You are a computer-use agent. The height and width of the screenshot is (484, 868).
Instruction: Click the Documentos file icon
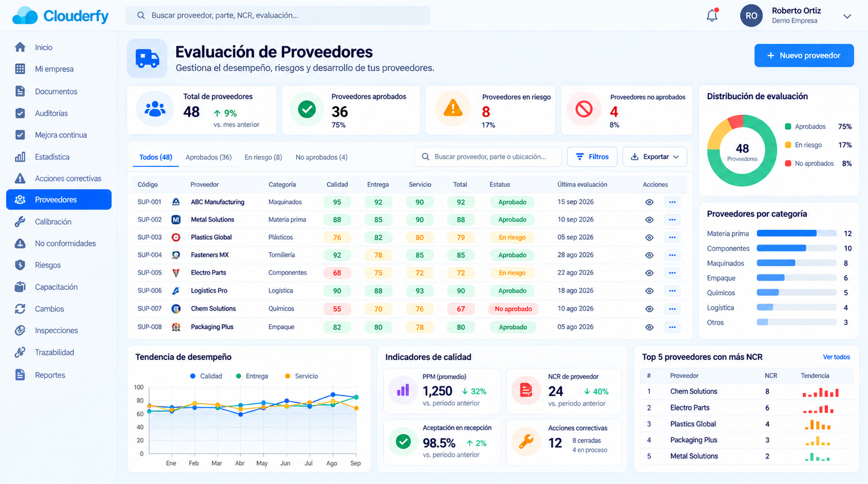pos(20,91)
